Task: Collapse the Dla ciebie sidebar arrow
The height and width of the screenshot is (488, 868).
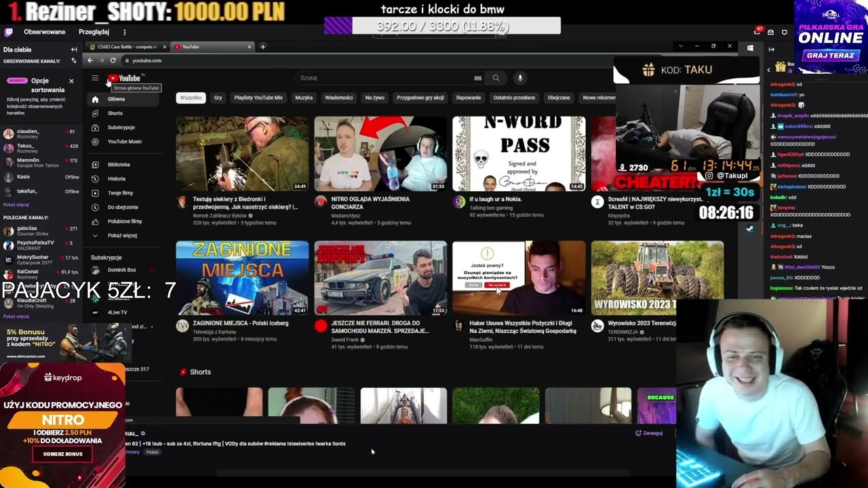Action: click(74, 49)
